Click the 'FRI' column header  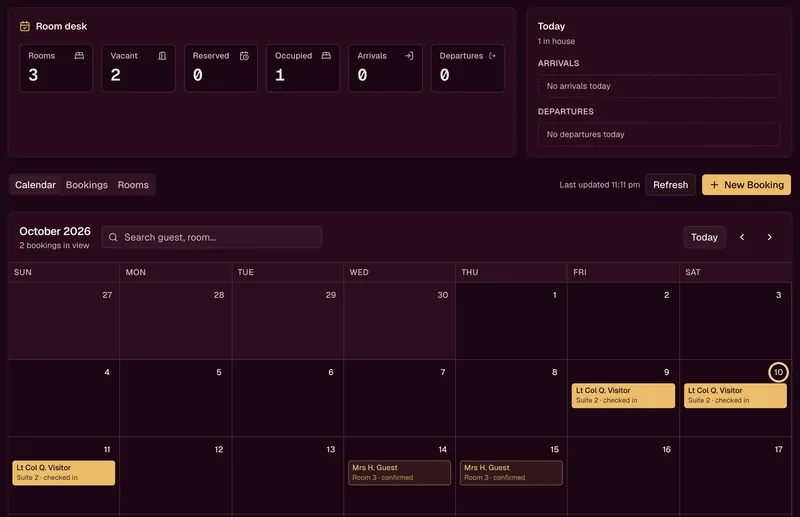[x=580, y=272]
